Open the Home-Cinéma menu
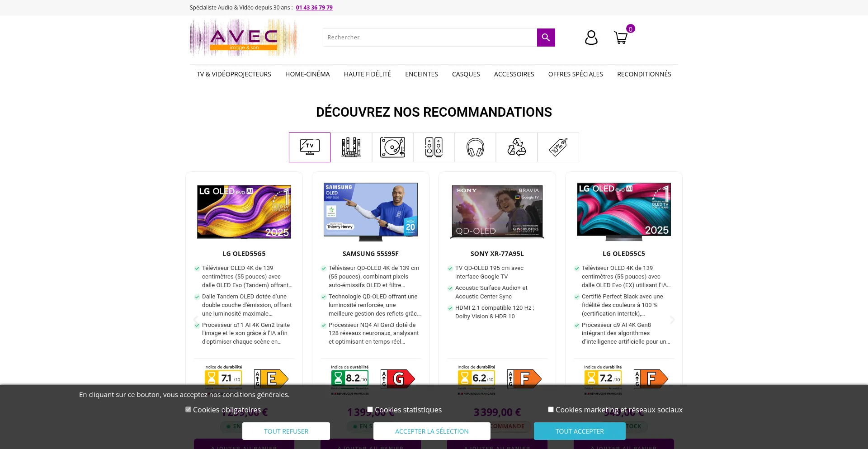The width and height of the screenshot is (868, 449). [307, 74]
